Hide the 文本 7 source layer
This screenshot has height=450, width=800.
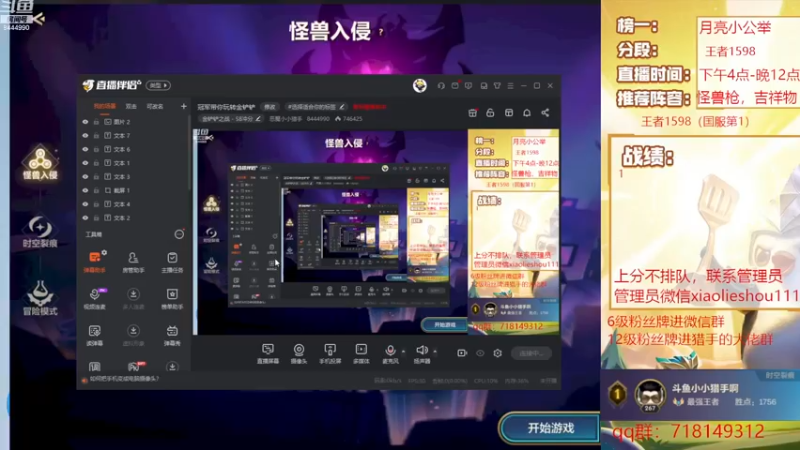point(85,136)
